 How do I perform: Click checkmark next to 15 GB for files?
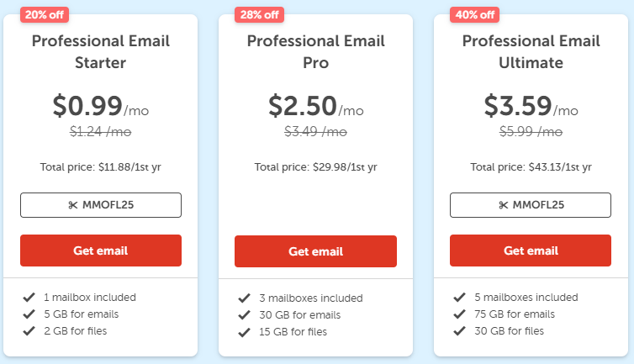244,332
